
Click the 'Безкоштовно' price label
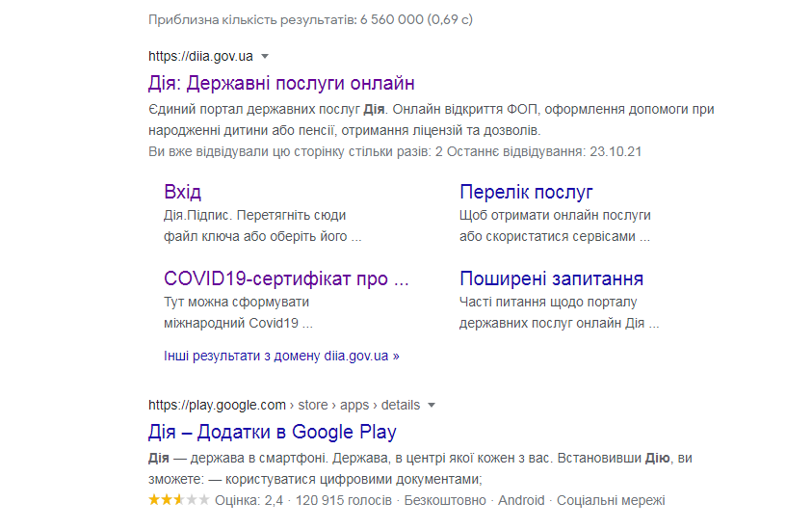445,500
